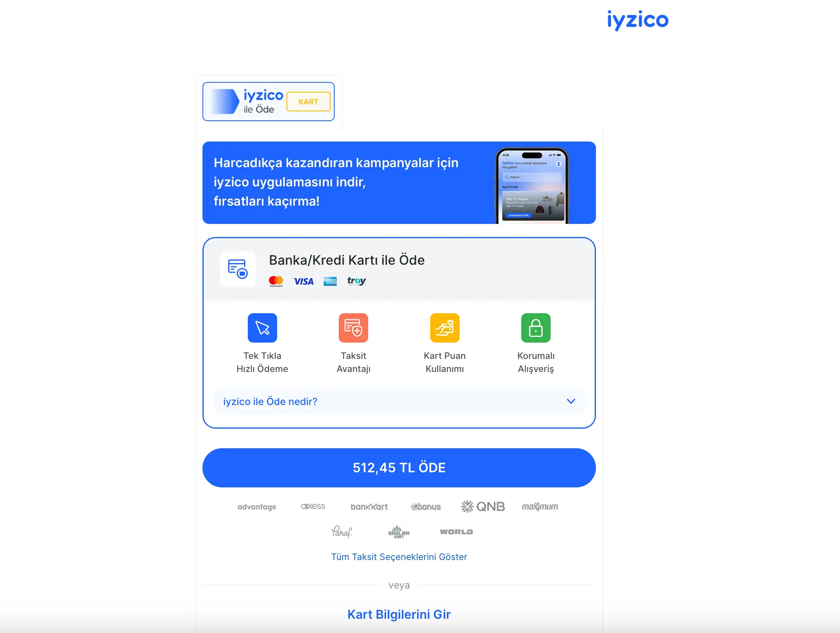Screen dimensions: 840x633
Task: Click the 'Tek Tıkla Hızlı Ödeme' label
Action: click(x=262, y=362)
